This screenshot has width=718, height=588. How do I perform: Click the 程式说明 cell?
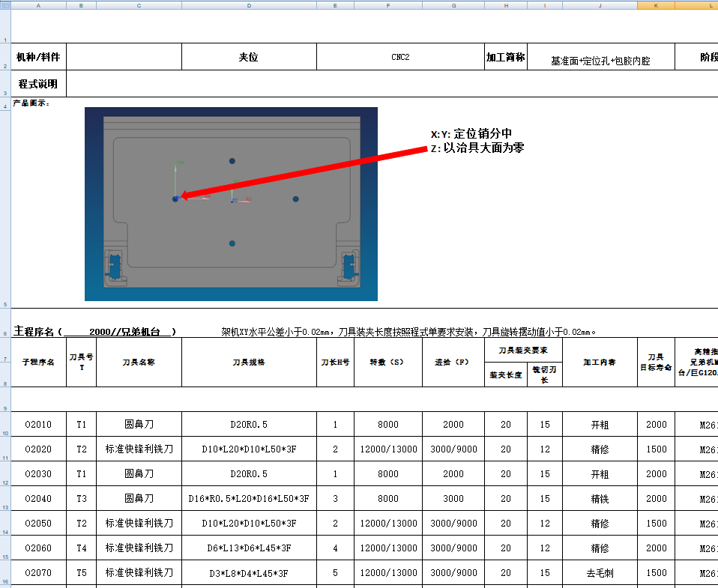coord(37,83)
